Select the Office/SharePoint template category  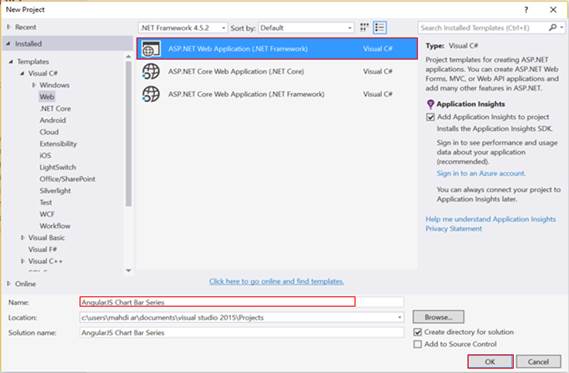[x=67, y=179]
